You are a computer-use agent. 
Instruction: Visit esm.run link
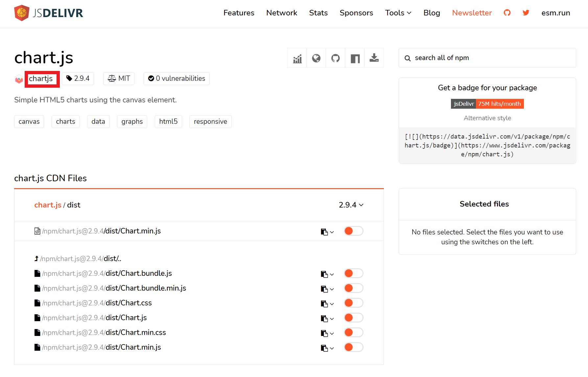556,13
